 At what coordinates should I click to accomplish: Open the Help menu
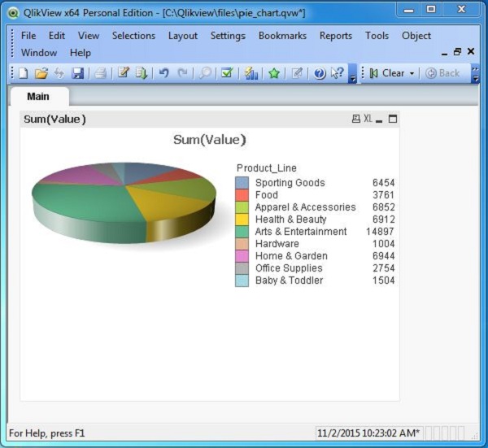81,53
